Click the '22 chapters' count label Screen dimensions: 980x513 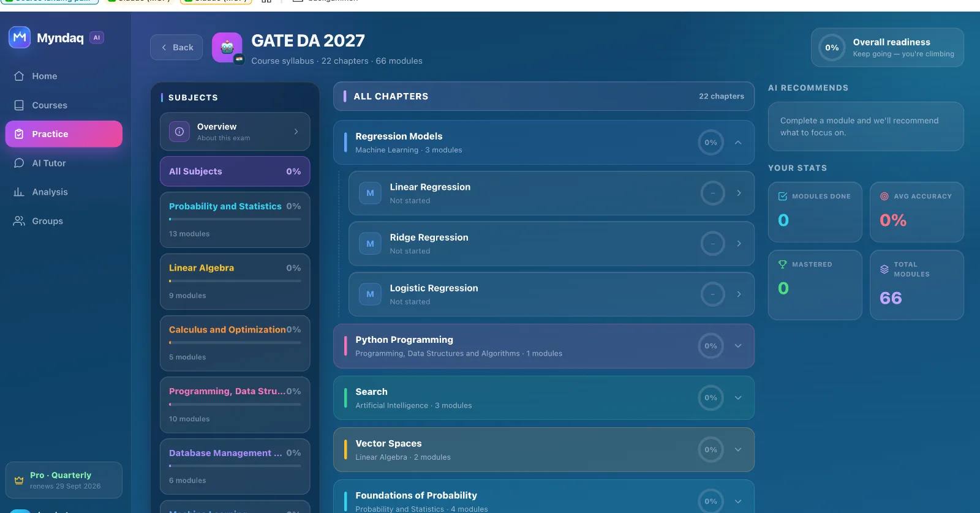(722, 96)
